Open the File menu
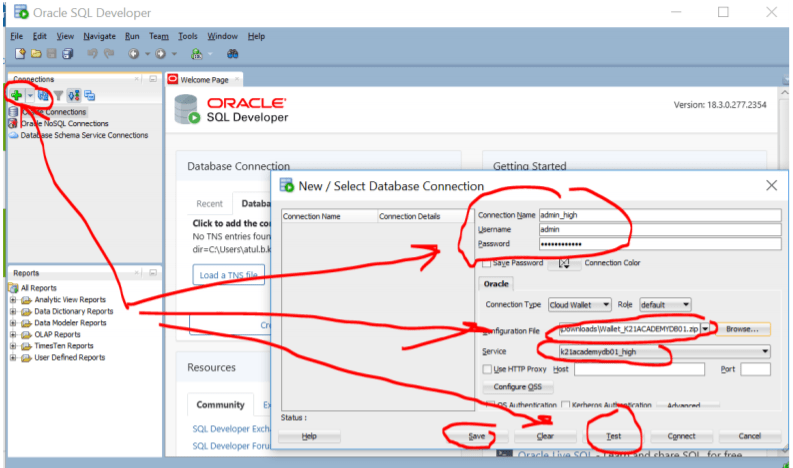Screen dimensions: 793x468 pos(17,36)
